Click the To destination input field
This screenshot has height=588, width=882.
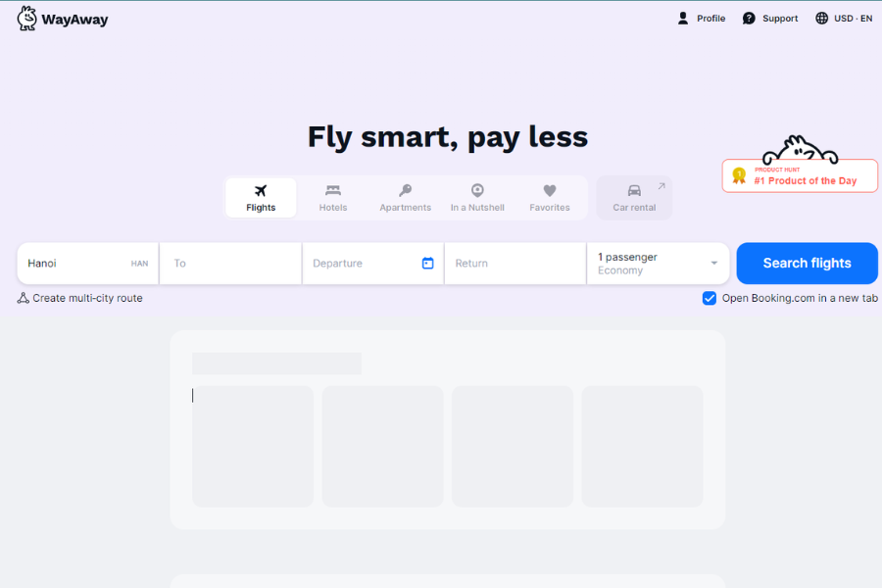pyautogui.click(x=230, y=263)
